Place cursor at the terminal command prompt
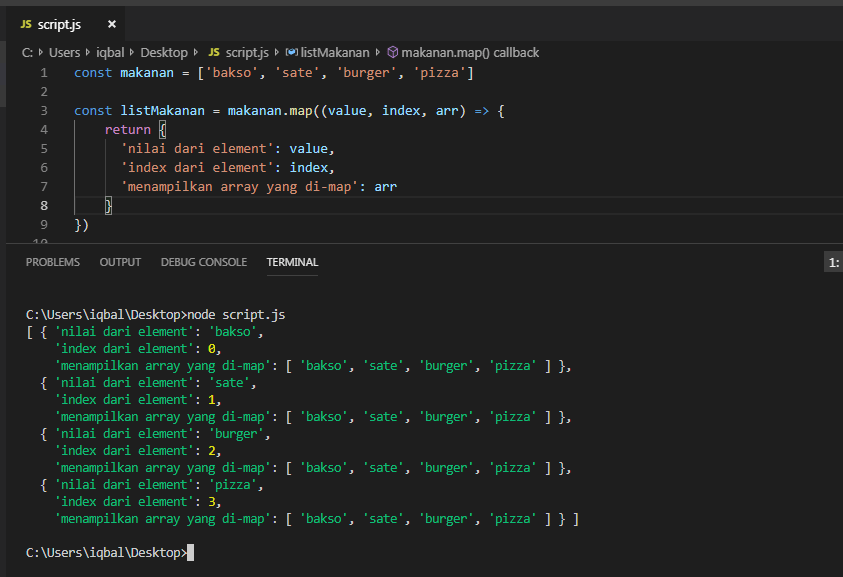 pos(189,553)
